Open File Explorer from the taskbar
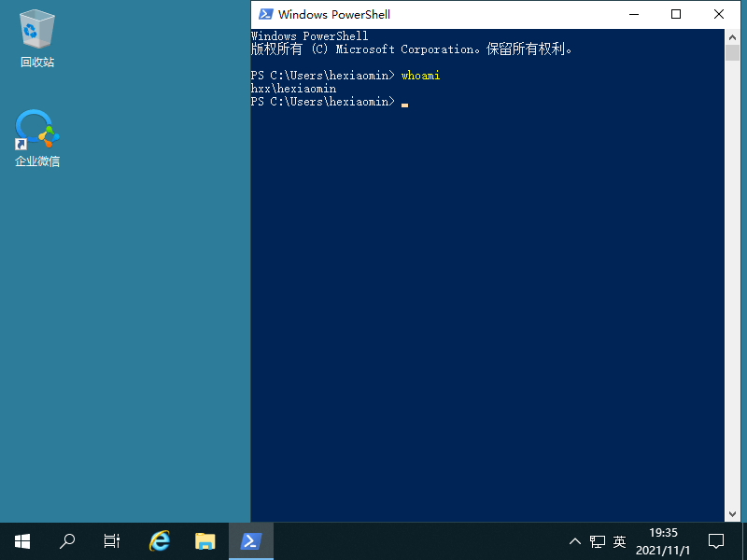747x560 pixels. pos(205,541)
